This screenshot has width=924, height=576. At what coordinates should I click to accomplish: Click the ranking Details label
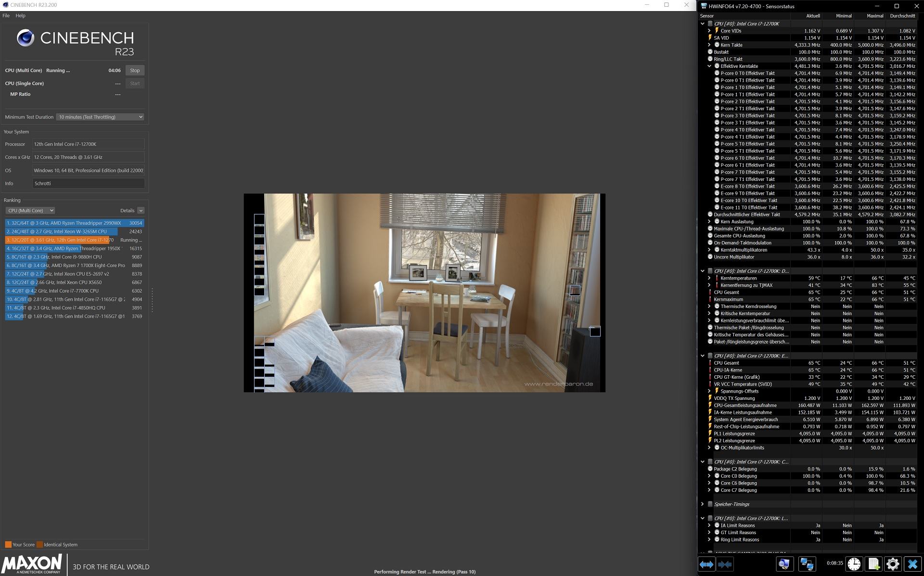(127, 210)
